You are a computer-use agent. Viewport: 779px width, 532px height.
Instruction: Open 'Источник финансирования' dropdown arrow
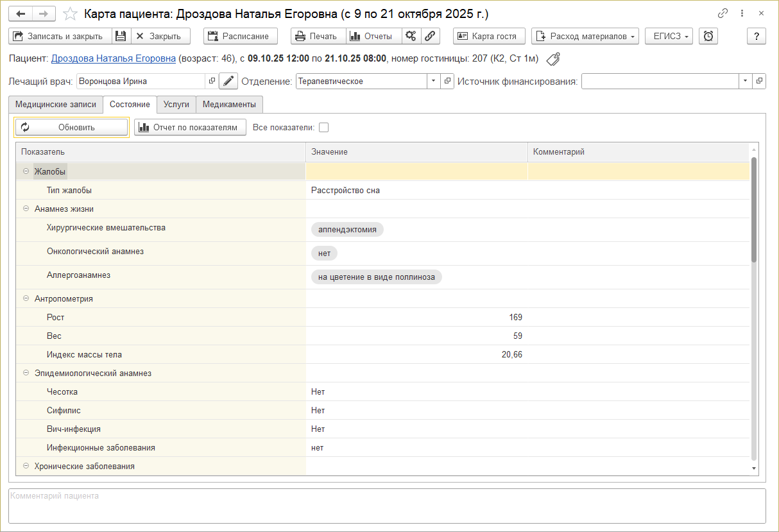tap(745, 82)
